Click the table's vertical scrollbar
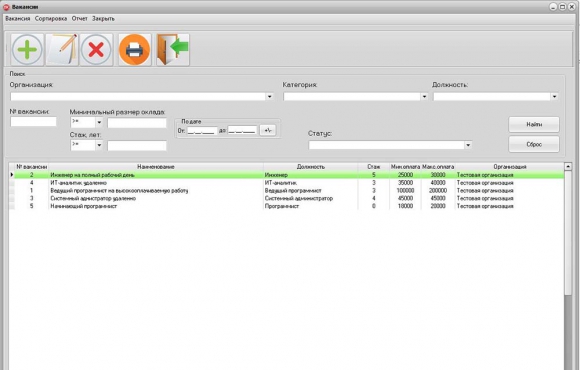580x370 pixels. [568, 266]
